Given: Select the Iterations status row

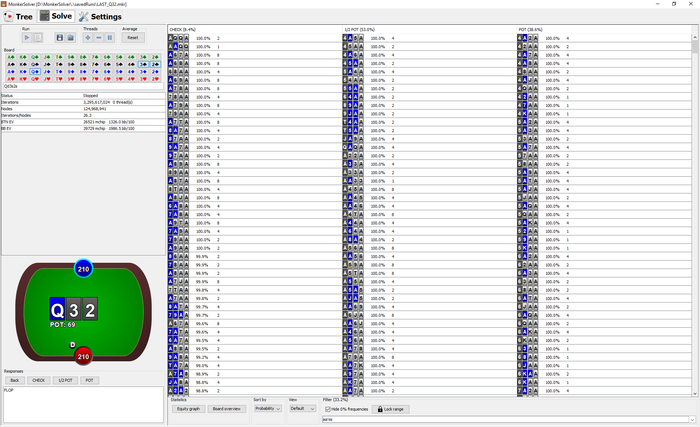Looking at the screenshot, I should [83, 102].
